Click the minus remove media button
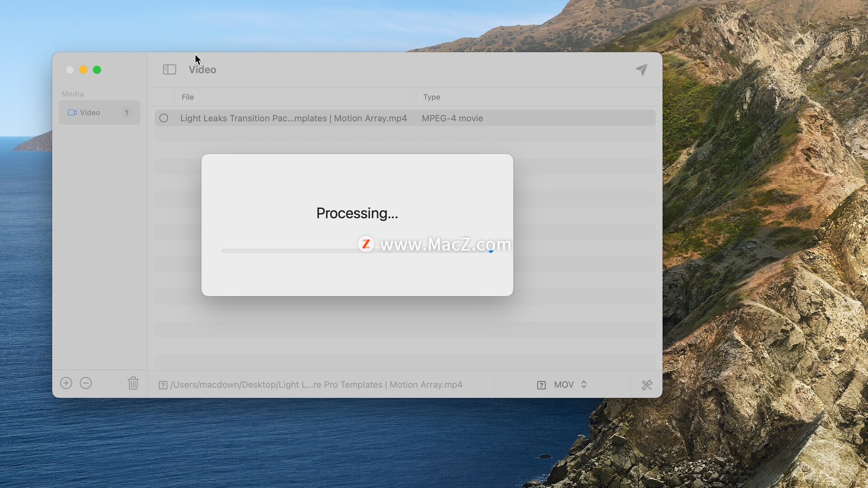This screenshot has height=488, width=868. click(86, 383)
